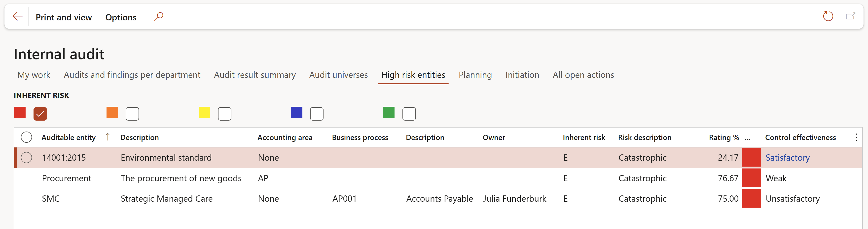Select the 14001:2015 row marker circle
This screenshot has width=868, height=229.
[26, 157]
